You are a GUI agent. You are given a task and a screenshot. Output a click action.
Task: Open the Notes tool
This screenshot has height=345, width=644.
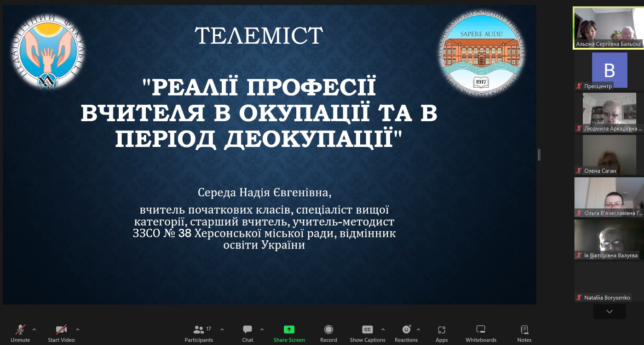524,333
